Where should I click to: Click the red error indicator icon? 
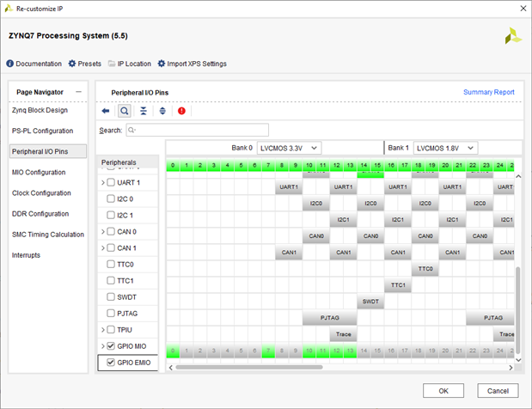pos(181,111)
